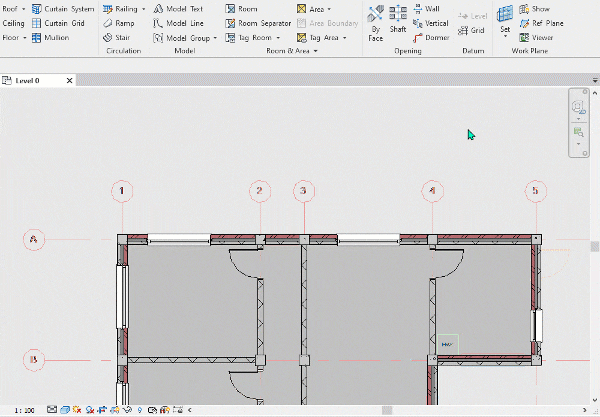The width and height of the screenshot is (600, 417).
Task: Select grid bubble 5
Action: point(535,191)
